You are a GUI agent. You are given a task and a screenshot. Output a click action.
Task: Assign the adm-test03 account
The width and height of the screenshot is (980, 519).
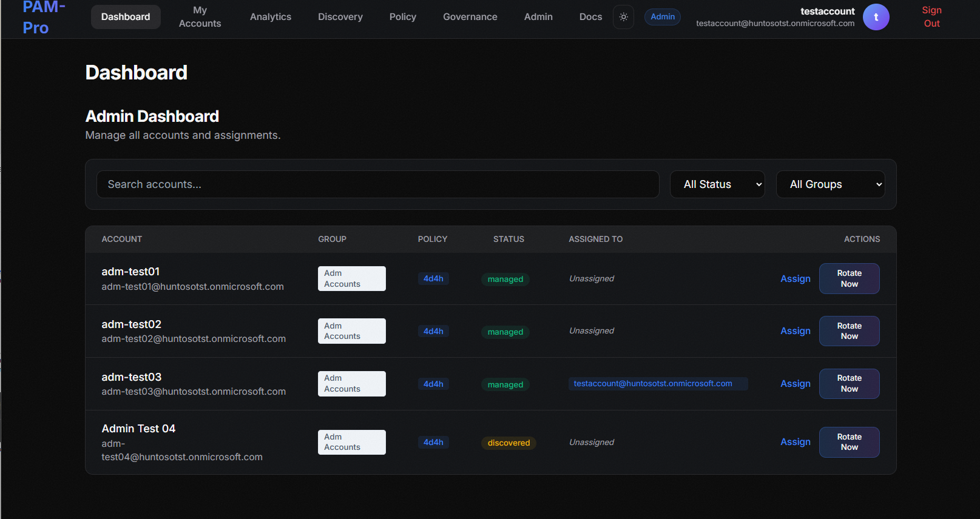pos(795,384)
